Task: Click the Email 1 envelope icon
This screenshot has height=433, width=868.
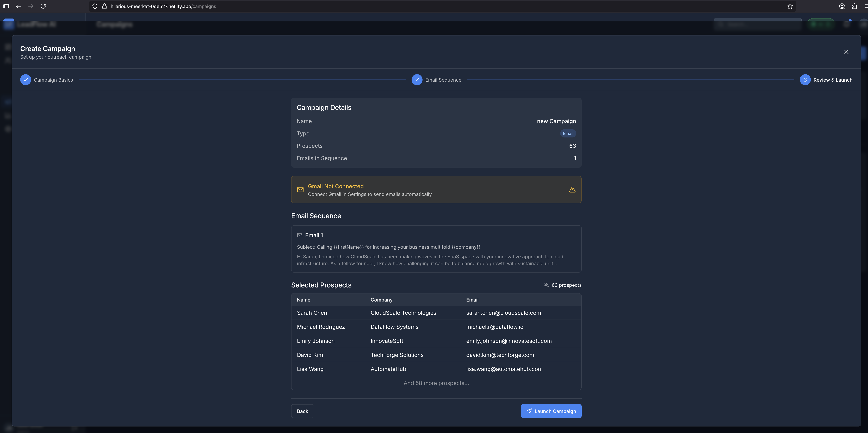Action: point(300,235)
